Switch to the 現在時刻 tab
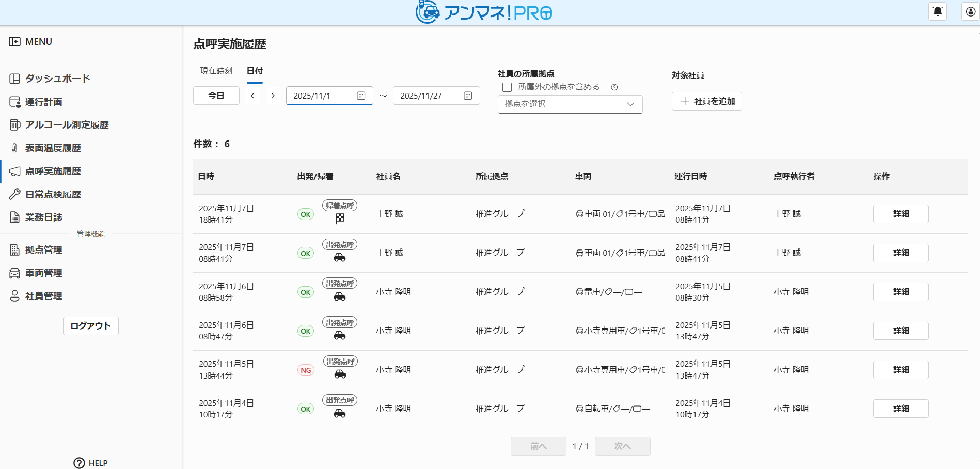This screenshot has width=980, height=469. click(x=216, y=71)
